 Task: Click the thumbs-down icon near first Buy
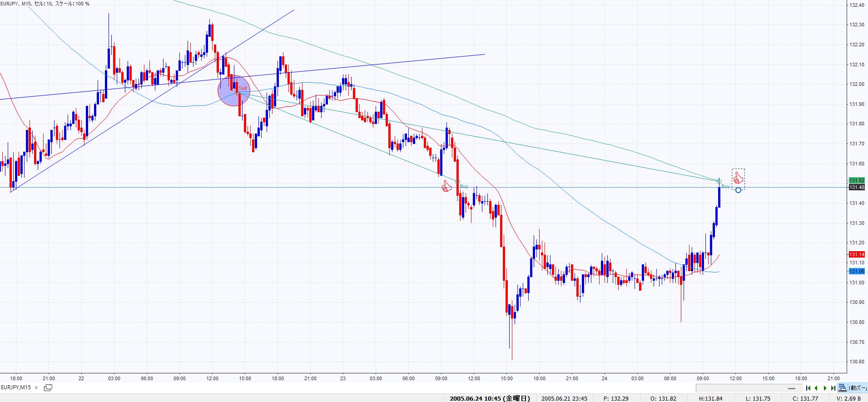pos(447,186)
